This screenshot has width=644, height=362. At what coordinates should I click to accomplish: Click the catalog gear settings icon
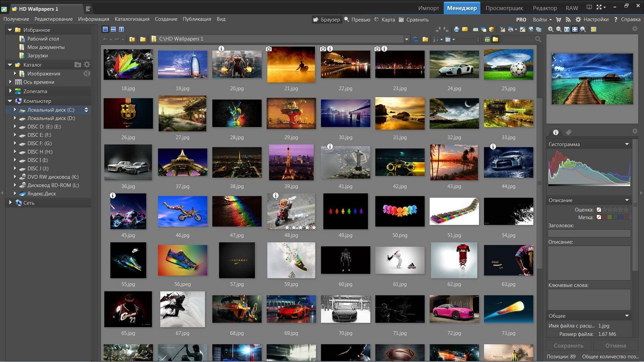(x=87, y=64)
